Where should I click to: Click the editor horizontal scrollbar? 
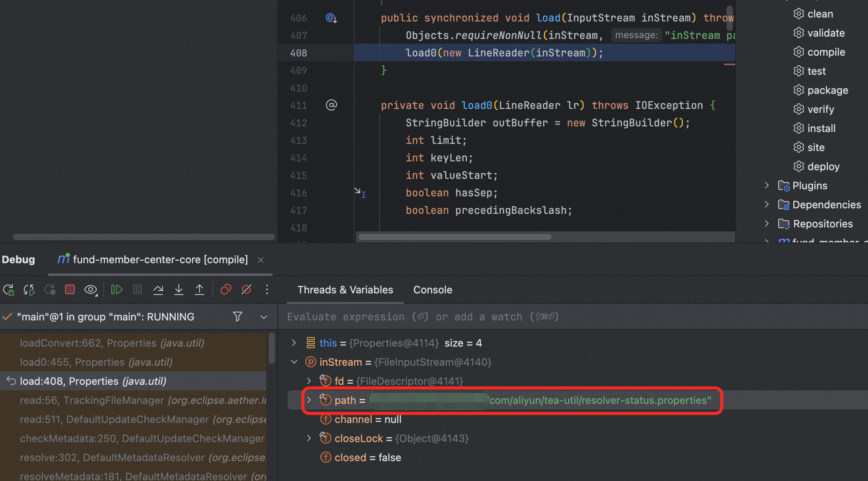pos(455,237)
